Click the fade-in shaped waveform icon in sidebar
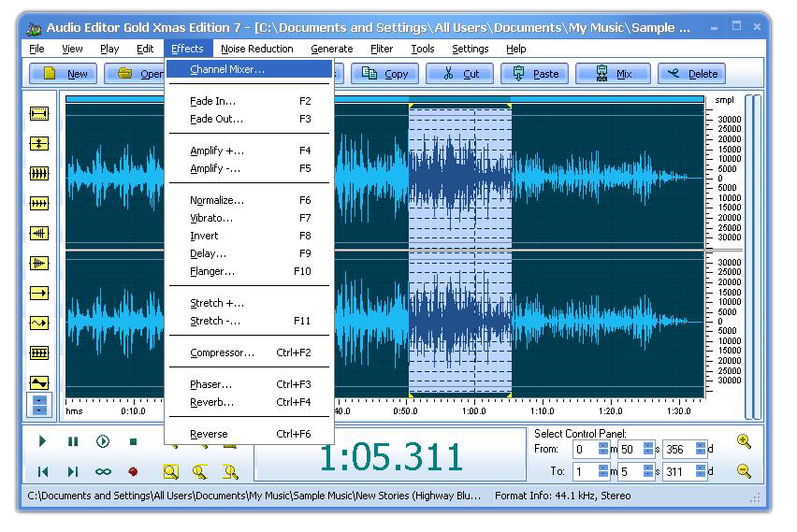797x532 pixels. pos(39,233)
